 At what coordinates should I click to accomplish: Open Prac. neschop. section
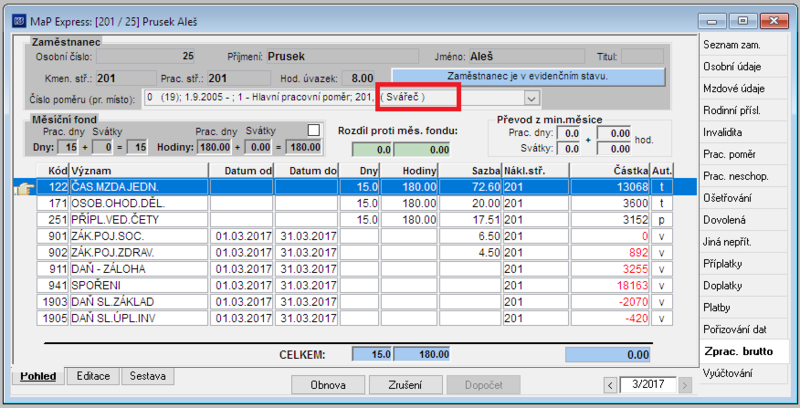[743, 176]
